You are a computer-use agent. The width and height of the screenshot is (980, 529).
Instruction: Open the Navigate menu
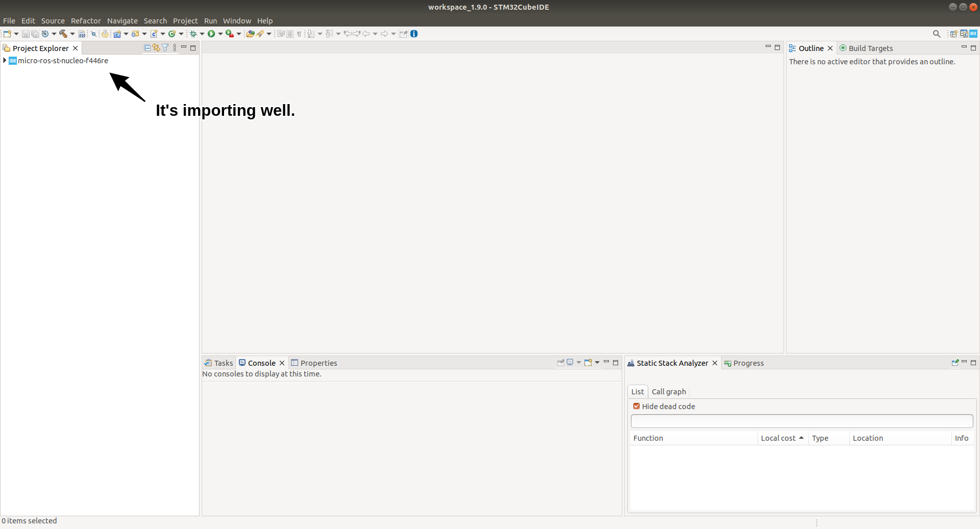pos(122,21)
